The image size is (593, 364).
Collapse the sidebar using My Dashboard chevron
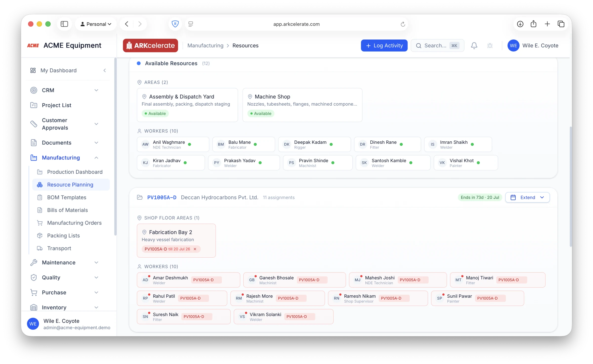click(105, 71)
